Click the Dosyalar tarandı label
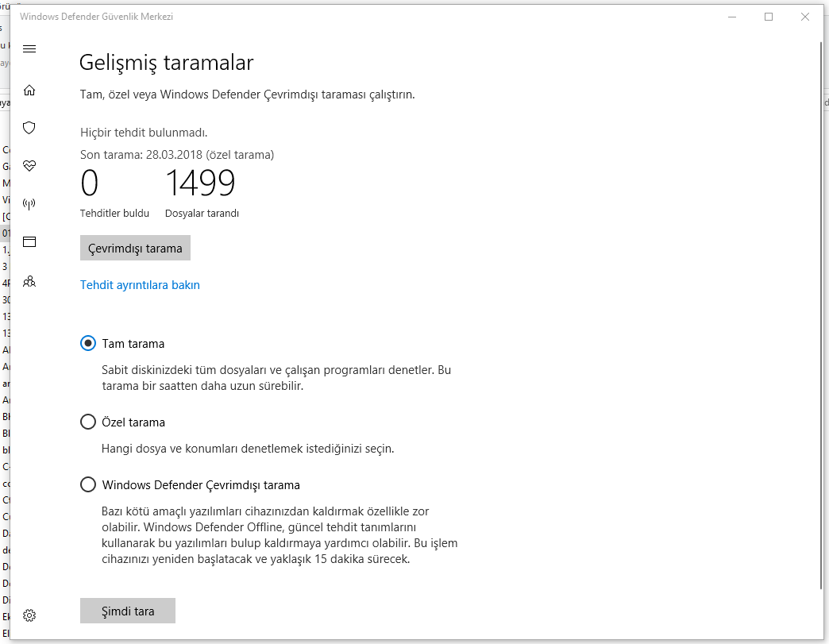Screen dimensions: 829x644 (x=202, y=213)
